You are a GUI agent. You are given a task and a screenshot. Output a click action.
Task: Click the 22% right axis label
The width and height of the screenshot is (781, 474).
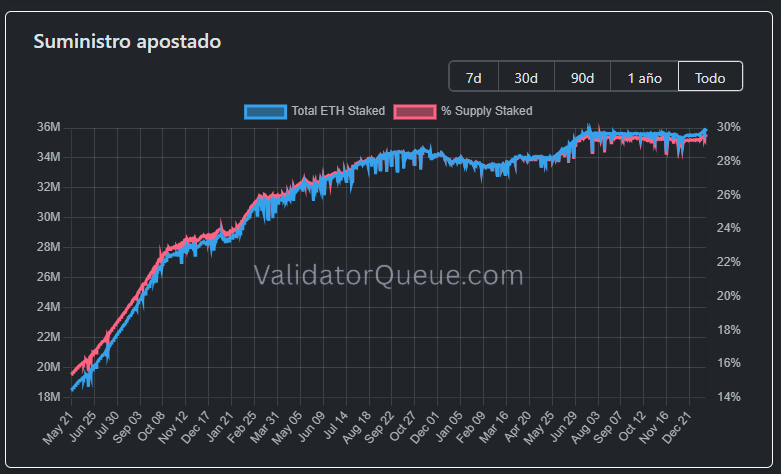[x=728, y=262]
